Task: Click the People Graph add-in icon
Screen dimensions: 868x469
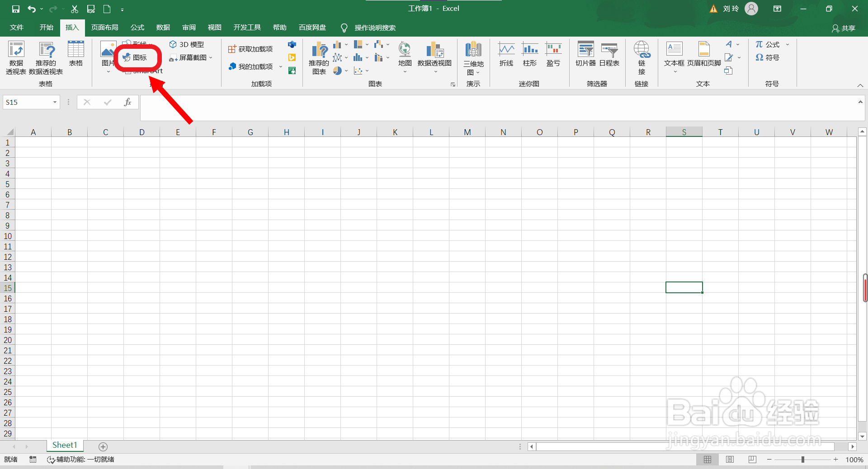Action: [x=292, y=70]
